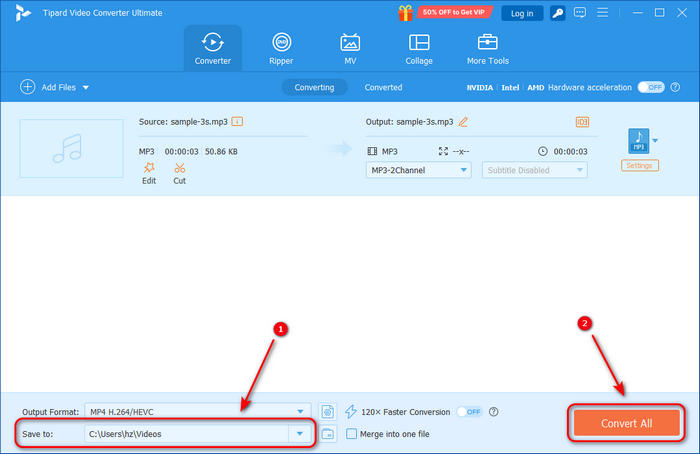Expand arrow beside MP3 format icon
Screen dimensions: 700x454
point(655,141)
